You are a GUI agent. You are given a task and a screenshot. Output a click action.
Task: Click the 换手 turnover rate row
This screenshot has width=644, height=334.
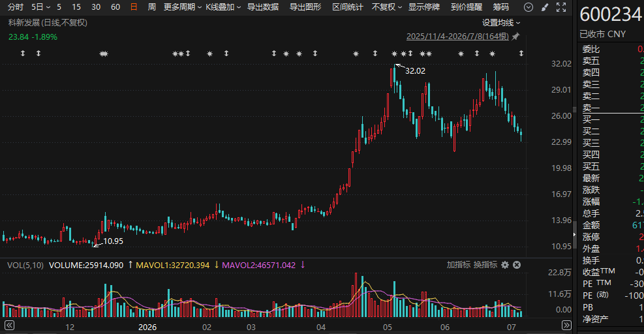click(611, 260)
